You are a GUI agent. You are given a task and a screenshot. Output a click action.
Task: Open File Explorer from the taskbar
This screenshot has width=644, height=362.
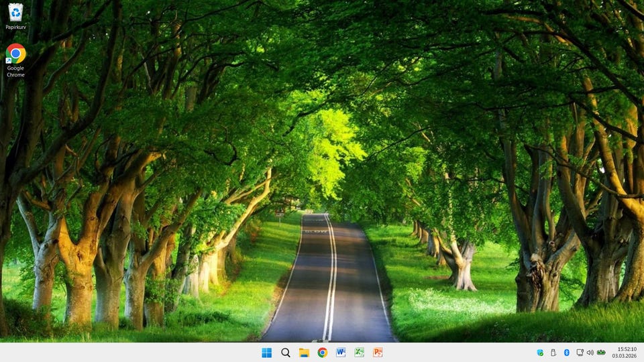pyautogui.click(x=304, y=353)
